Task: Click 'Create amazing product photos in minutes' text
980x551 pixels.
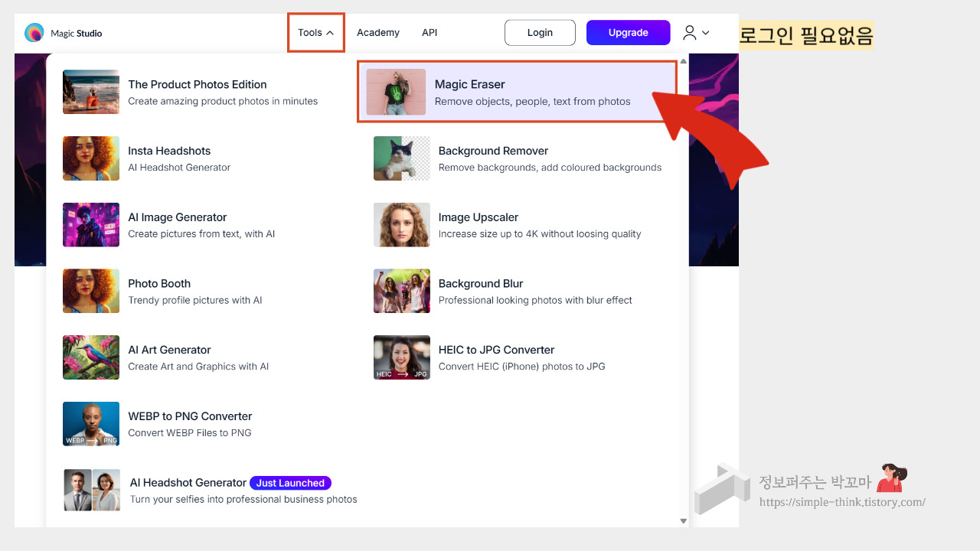Action: [223, 101]
